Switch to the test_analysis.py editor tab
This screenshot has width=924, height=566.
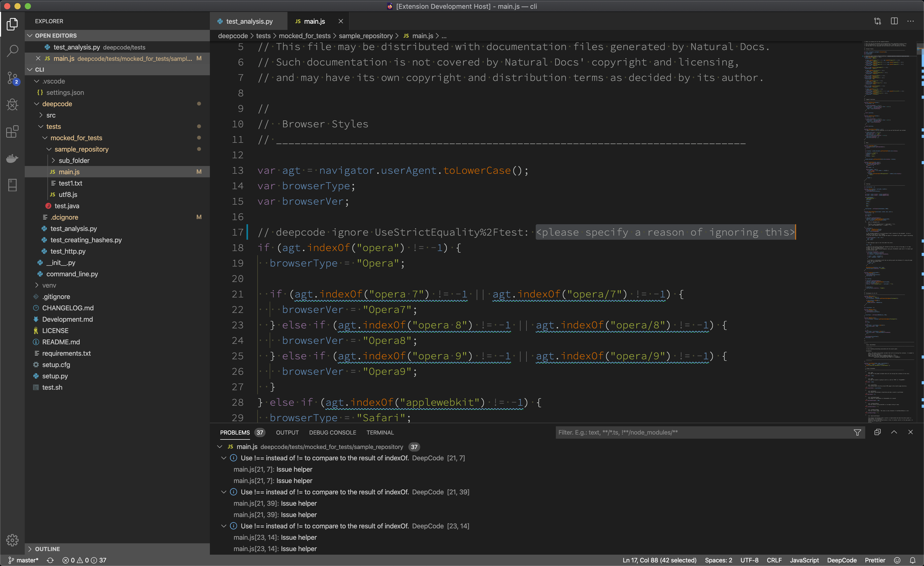249,21
